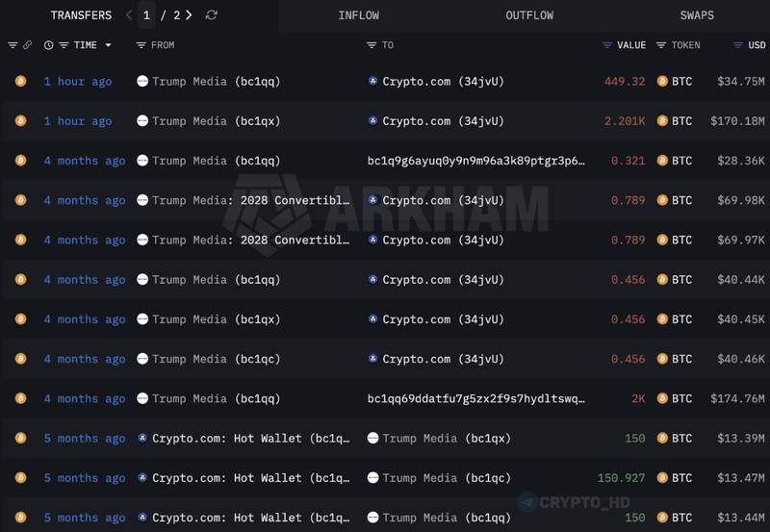The image size is (770, 532).
Task: Click '4 months ago' on the $28.36K row
Action: [85, 161]
